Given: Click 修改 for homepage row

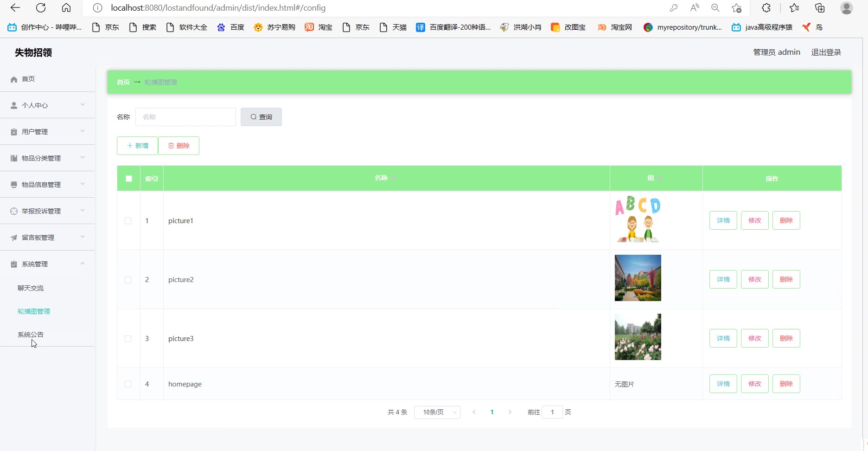Looking at the screenshot, I should click(755, 384).
